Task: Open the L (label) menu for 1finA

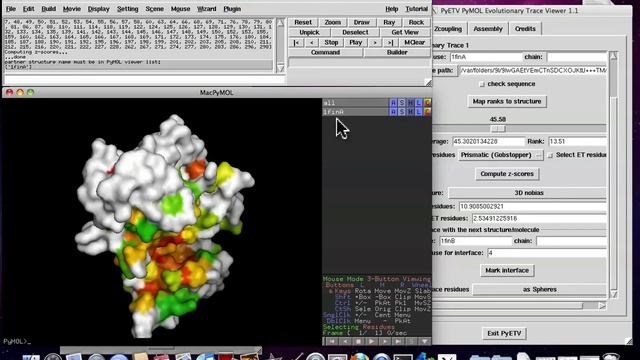Action: point(419,112)
